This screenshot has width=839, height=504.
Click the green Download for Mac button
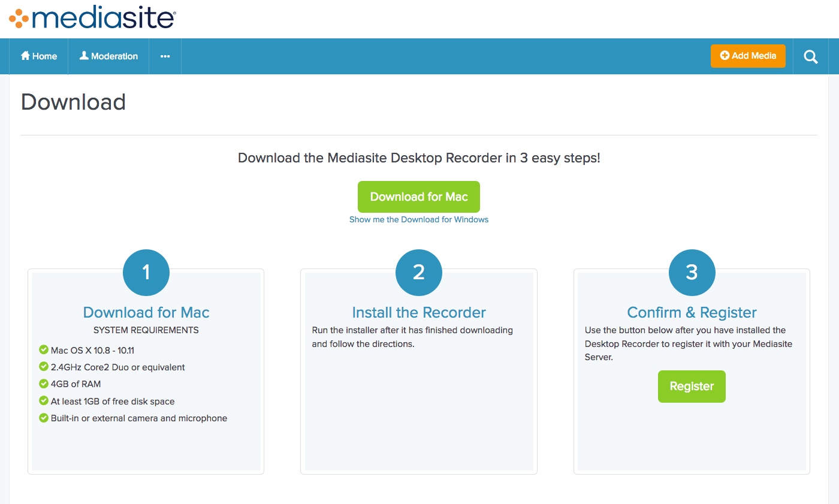(x=419, y=197)
